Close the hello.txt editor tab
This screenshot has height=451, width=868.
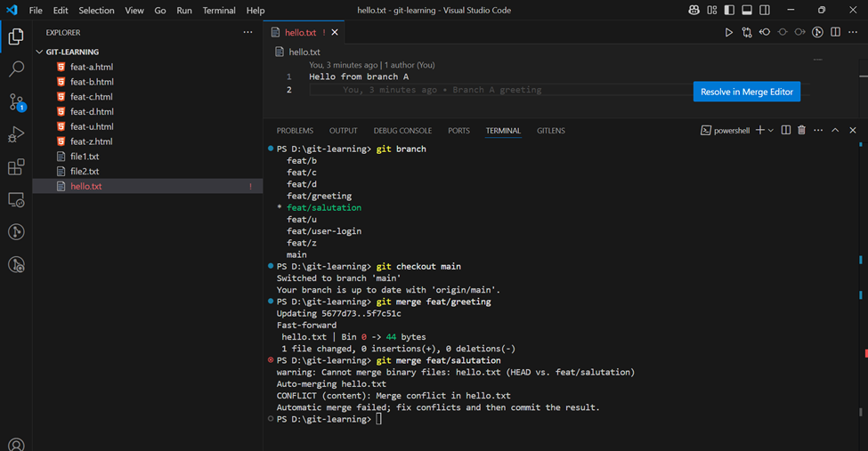coord(335,33)
